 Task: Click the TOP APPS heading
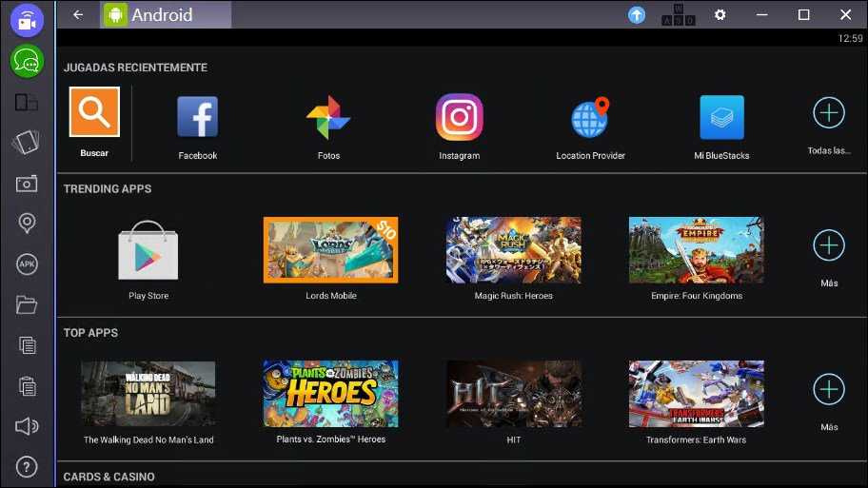[90, 333]
